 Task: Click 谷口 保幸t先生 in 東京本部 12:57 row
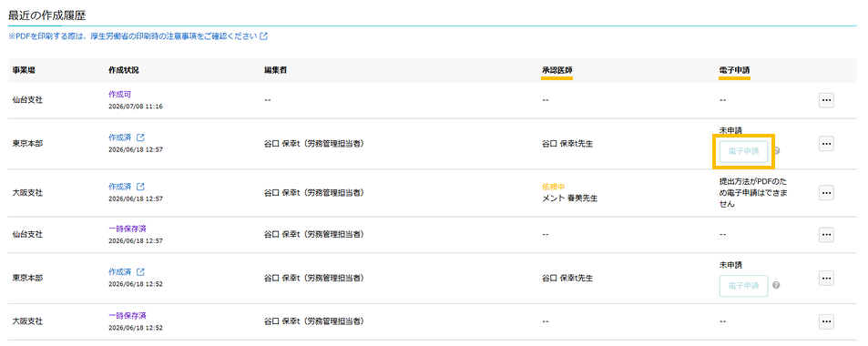pyautogui.click(x=567, y=143)
